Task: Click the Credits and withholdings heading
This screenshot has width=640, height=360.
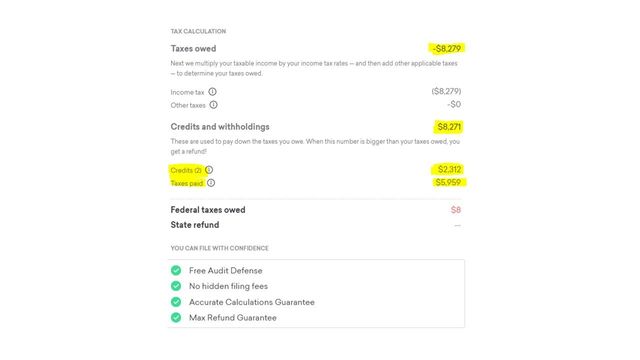Action: coord(220,127)
